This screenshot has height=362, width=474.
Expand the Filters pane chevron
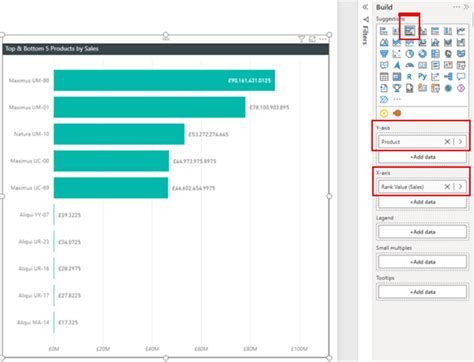365,7
